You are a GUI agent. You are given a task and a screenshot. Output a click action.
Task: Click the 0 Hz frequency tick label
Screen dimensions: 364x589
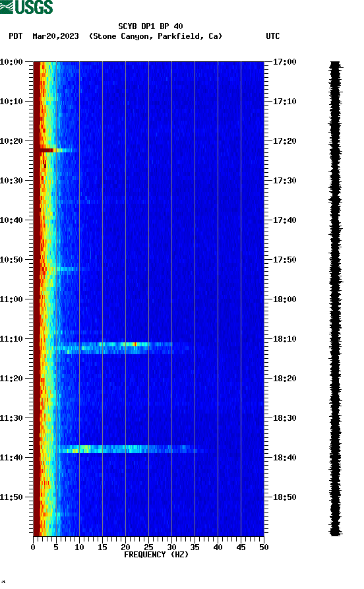pos(33,547)
